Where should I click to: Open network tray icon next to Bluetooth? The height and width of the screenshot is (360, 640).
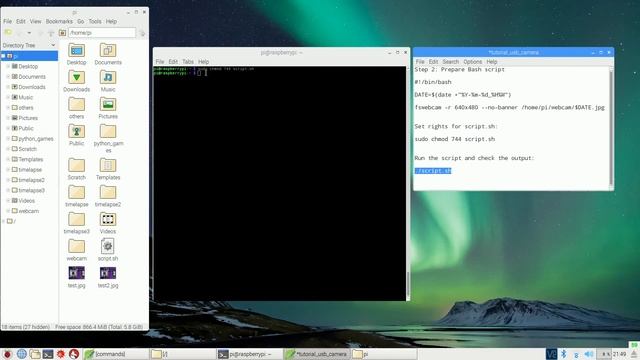(x=576, y=354)
